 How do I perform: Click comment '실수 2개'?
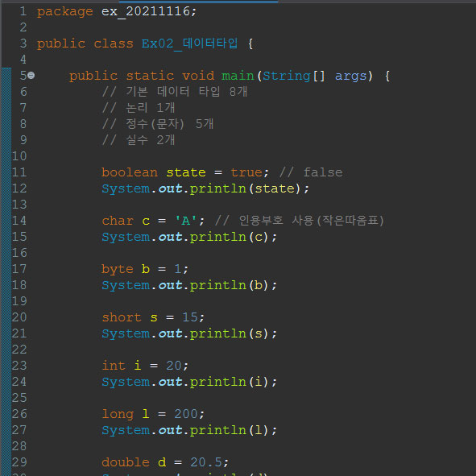(139, 140)
